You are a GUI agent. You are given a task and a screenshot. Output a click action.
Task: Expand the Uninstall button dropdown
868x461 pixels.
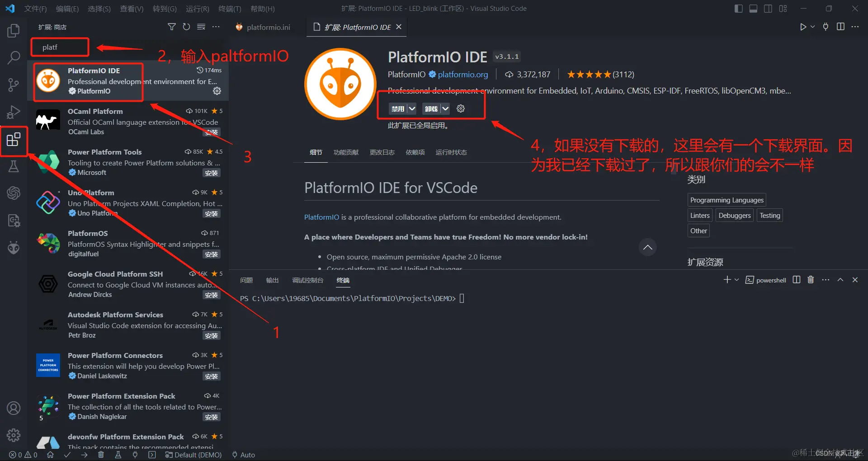coord(445,108)
